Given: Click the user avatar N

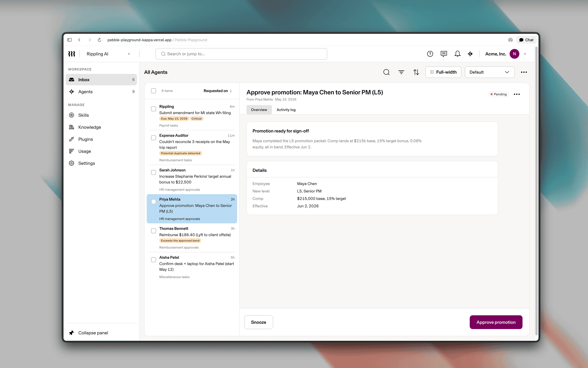Looking at the screenshot, I should click(x=514, y=54).
